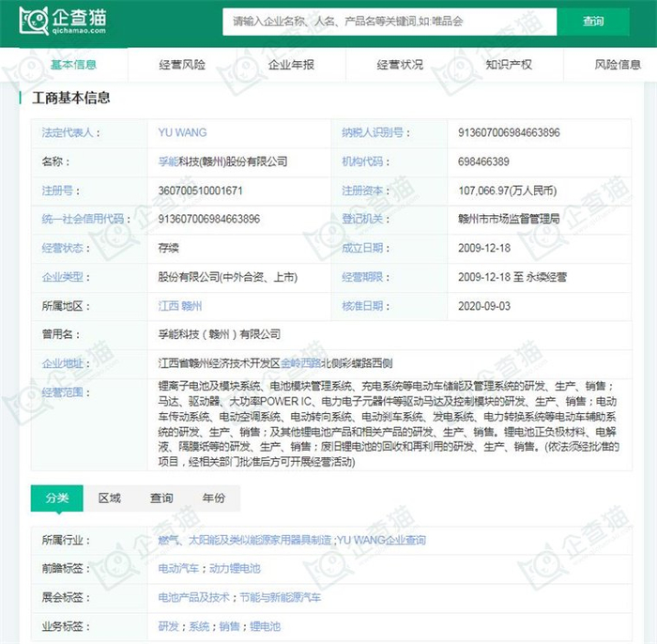
Task: Select the term 2009-12-18 至 永续经营
Action: 512,277
